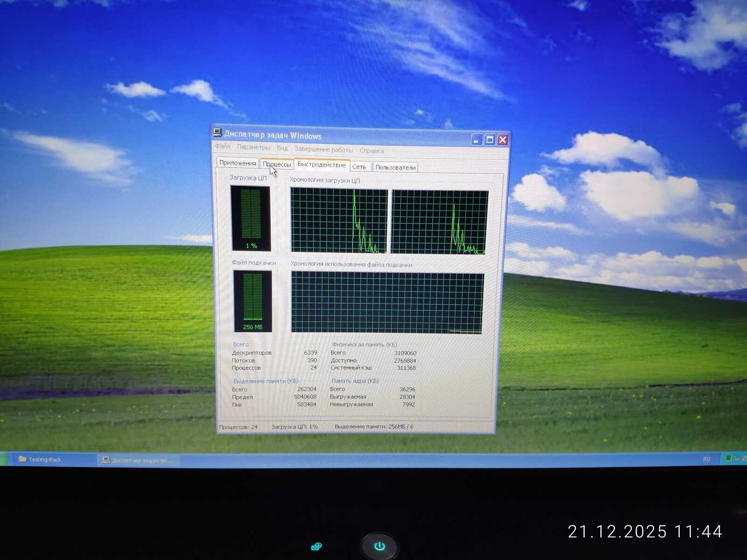Click the commit limit value 5040608
Viewport: 747px width, 560px height.
305,397
